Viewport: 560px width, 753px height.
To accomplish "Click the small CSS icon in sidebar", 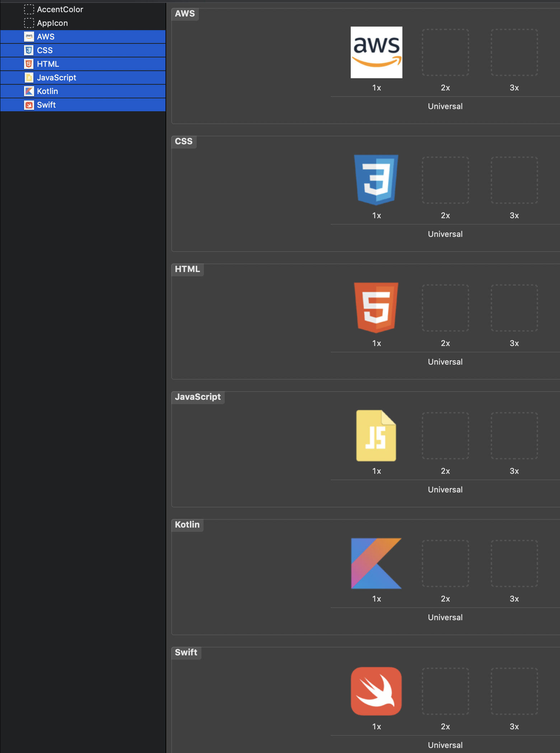I will tap(29, 50).
